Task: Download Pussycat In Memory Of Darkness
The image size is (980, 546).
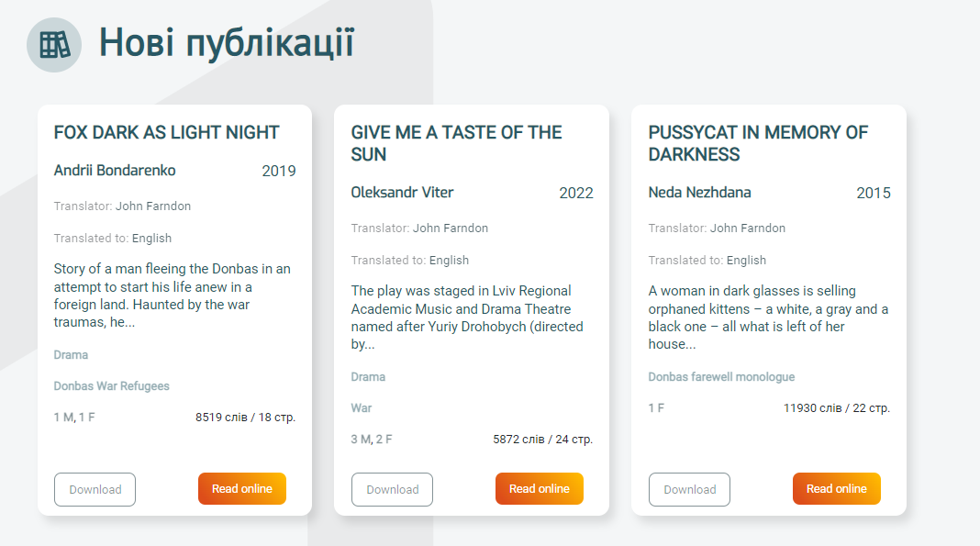Action: coord(689,489)
